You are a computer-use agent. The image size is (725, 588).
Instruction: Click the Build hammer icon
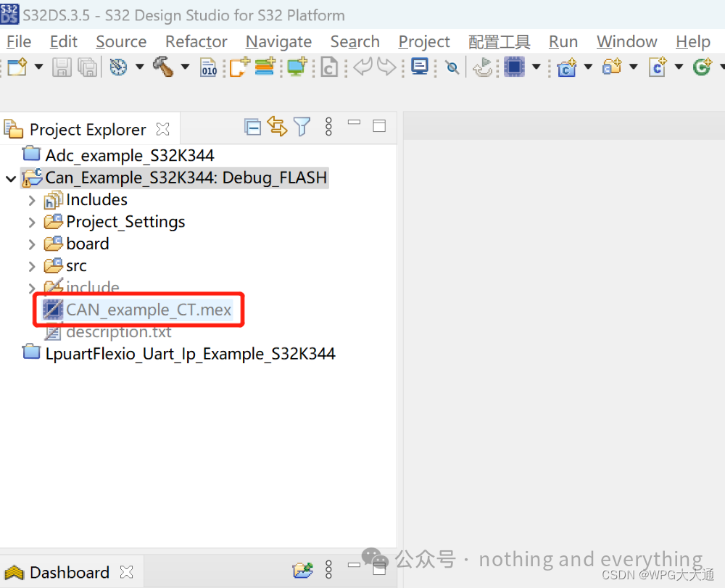coord(162,67)
